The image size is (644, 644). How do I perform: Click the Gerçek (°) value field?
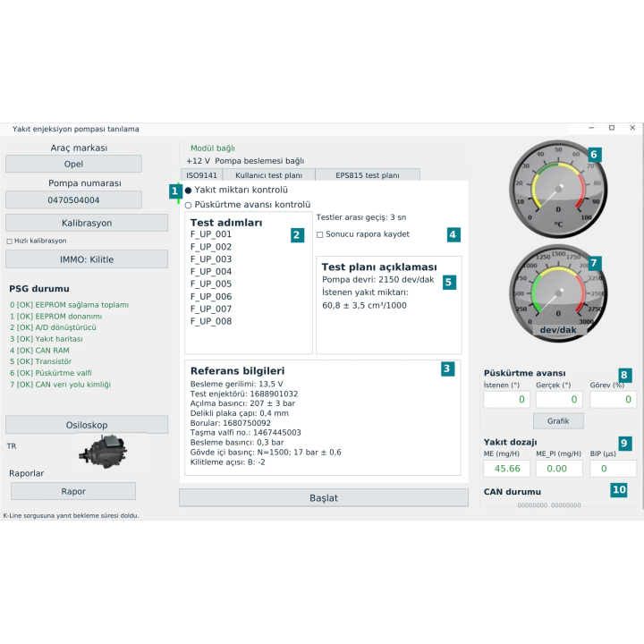pos(559,399)
